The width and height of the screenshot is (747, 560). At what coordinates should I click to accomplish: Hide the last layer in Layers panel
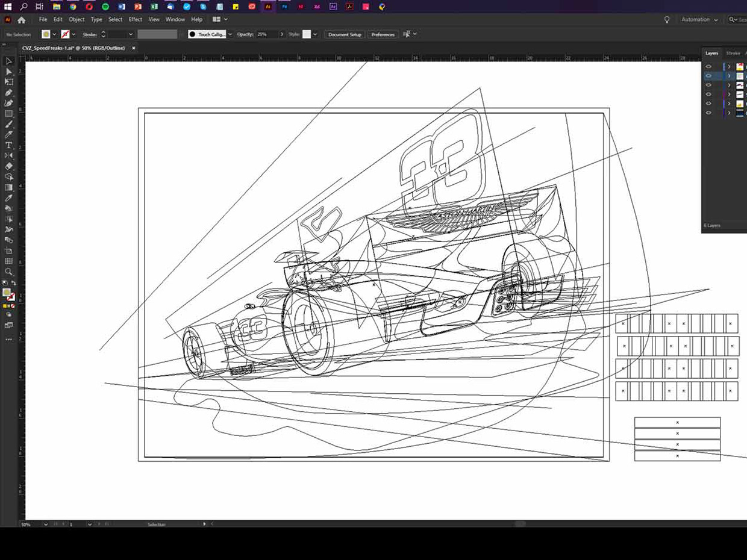point(708,113)
